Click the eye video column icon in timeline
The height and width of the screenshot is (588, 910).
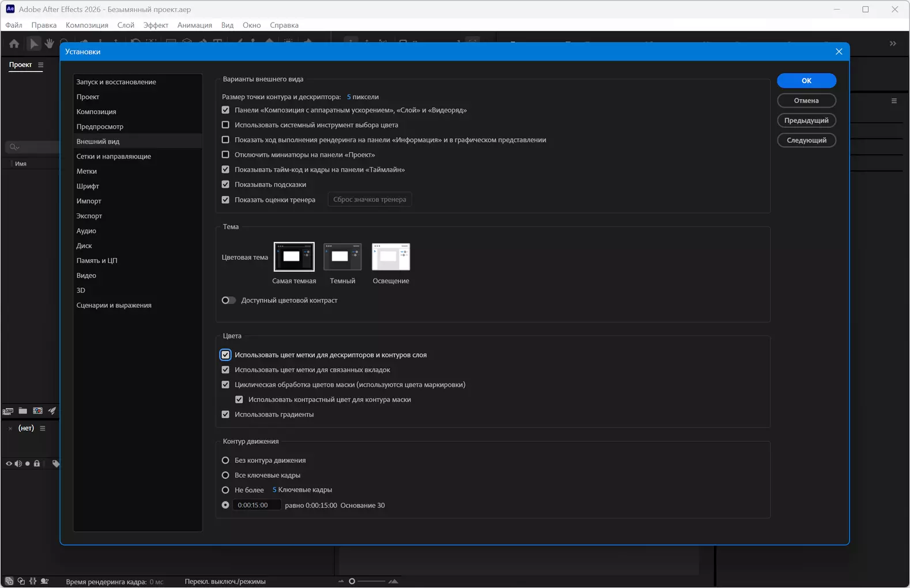(9, 463)
